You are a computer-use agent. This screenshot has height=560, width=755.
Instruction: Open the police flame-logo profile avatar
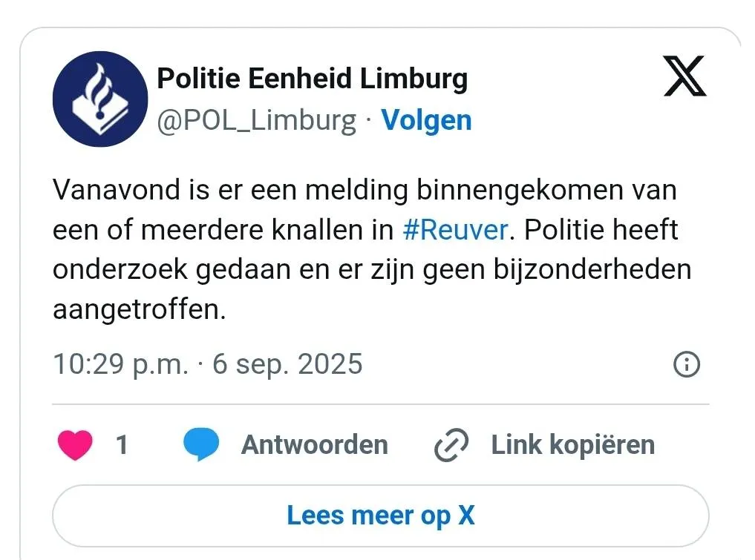(100, 99)
